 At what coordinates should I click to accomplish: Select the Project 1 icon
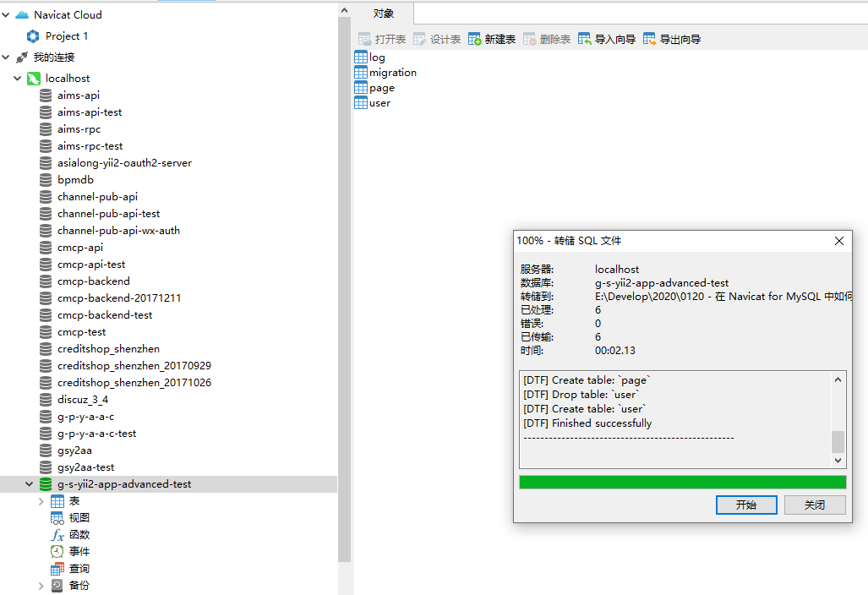pyautogui.click(x=33, y=36)
